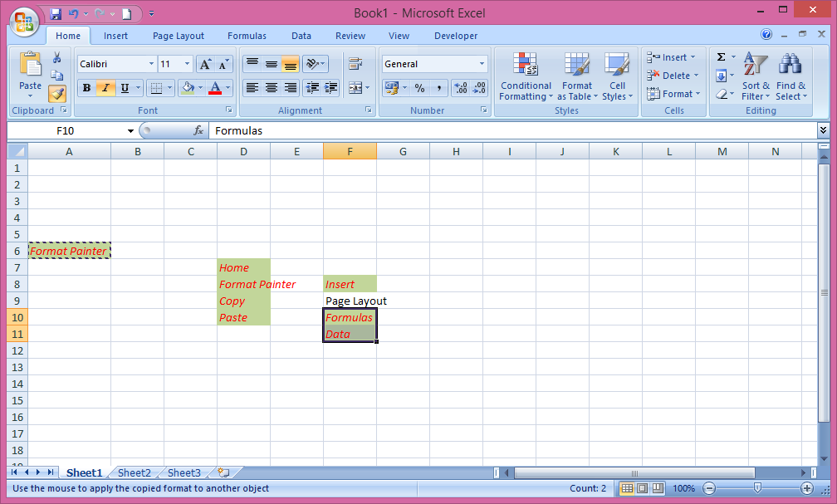Open the Developer tab
The height and width of the screenshot is (504, 837).
click(x=456, y=36)
